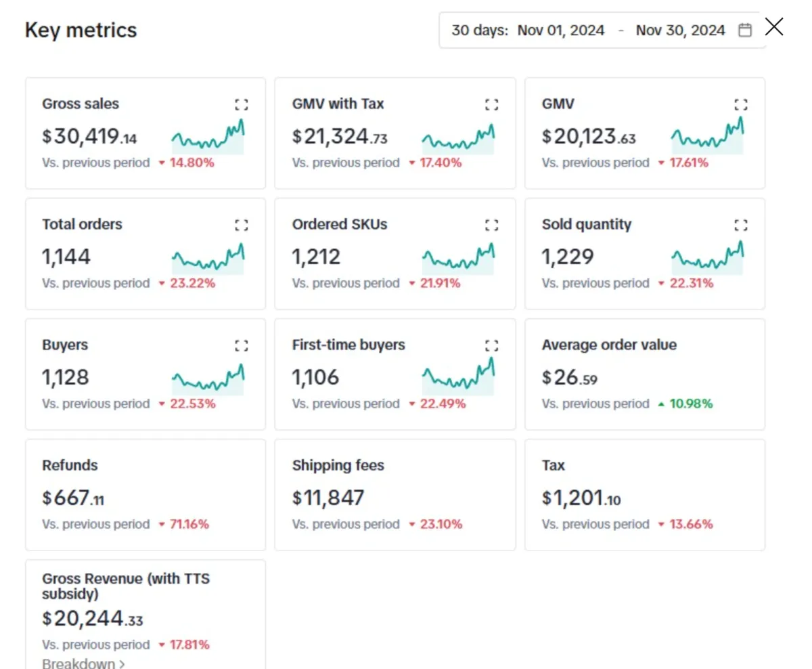Click the Gross sales sparkline chart
The image size is (812, 669).
[208, 137]
